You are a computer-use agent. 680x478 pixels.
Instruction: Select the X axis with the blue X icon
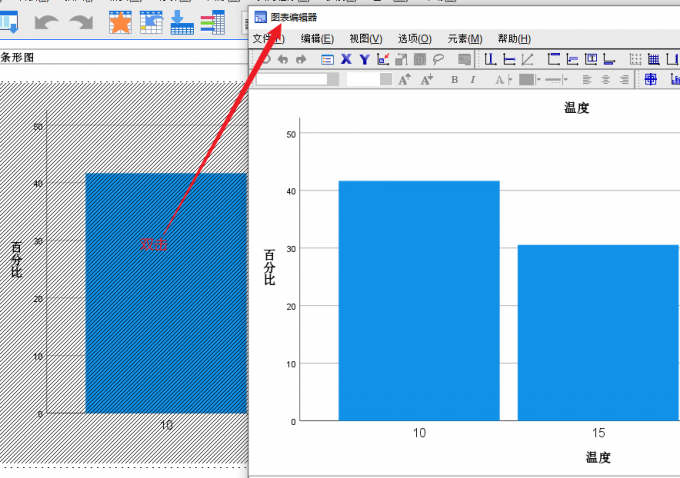click(x=346, y=59)
